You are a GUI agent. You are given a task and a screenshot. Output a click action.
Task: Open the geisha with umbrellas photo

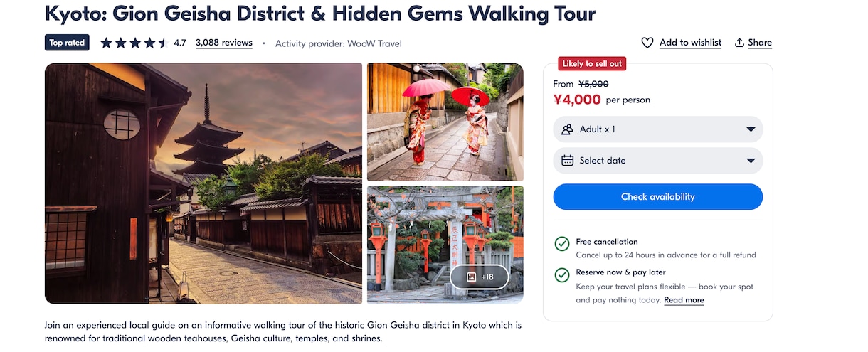coord(445,122)
